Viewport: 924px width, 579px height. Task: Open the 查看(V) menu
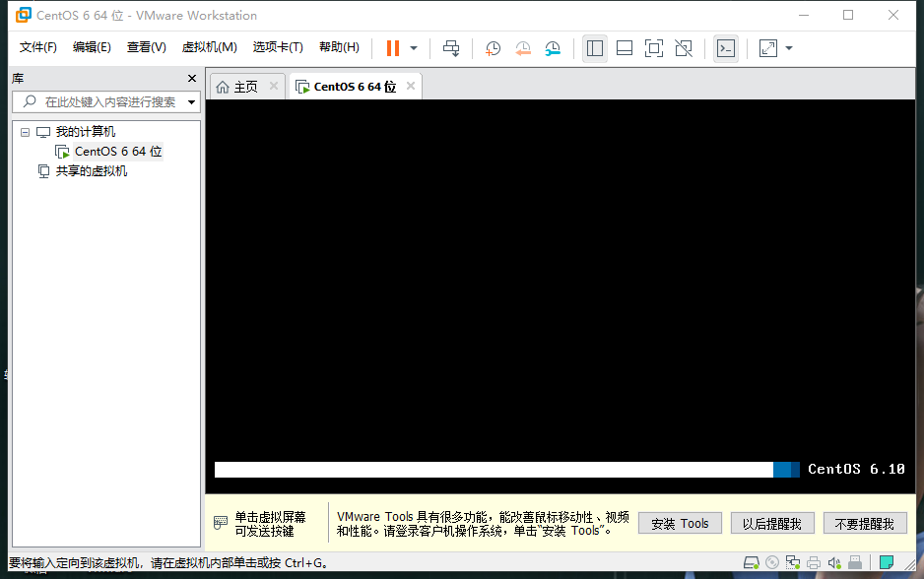coord(146,47)
